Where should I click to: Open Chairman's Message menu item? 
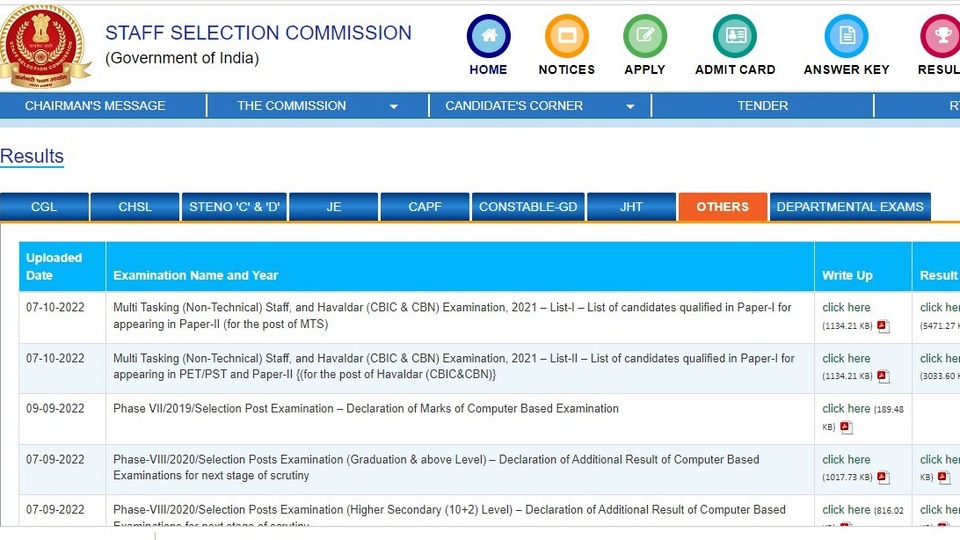(95, 106)
